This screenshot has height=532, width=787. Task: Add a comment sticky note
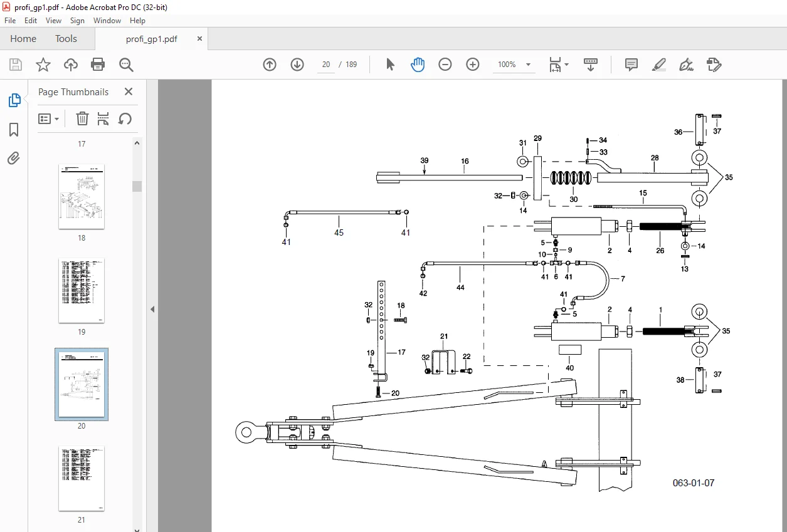[631, 65]
